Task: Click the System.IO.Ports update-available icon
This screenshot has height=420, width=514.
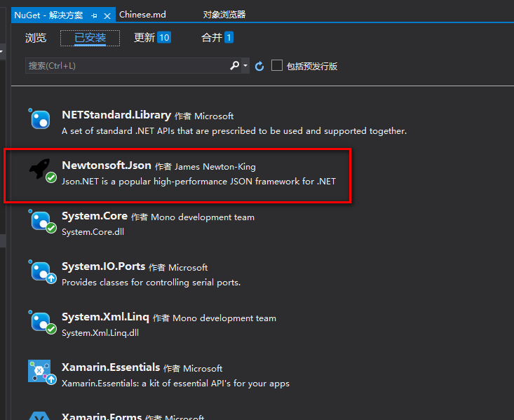Action: pyautogui.click(x=51, y=278)
